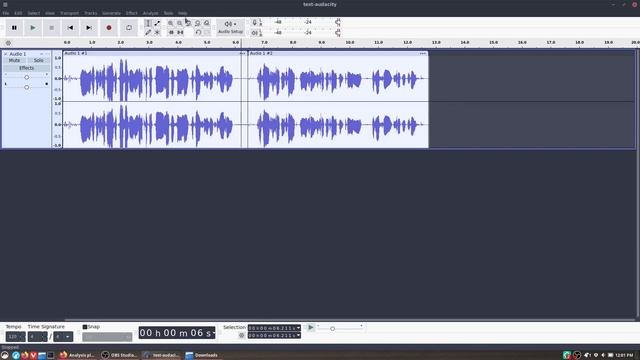Open the Tracks menu
Image resolution: width=640 pixels, height=360 pixels.
tap(91, 13)
